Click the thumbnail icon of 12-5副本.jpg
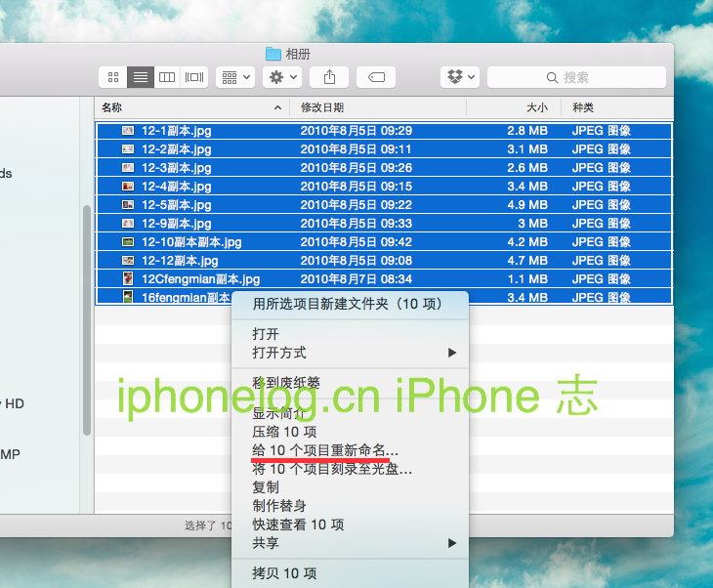713x588 pixels. [128, 205]
